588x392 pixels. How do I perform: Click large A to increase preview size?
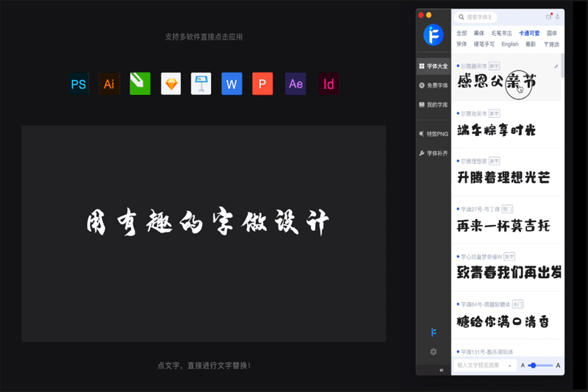(558, 366)
